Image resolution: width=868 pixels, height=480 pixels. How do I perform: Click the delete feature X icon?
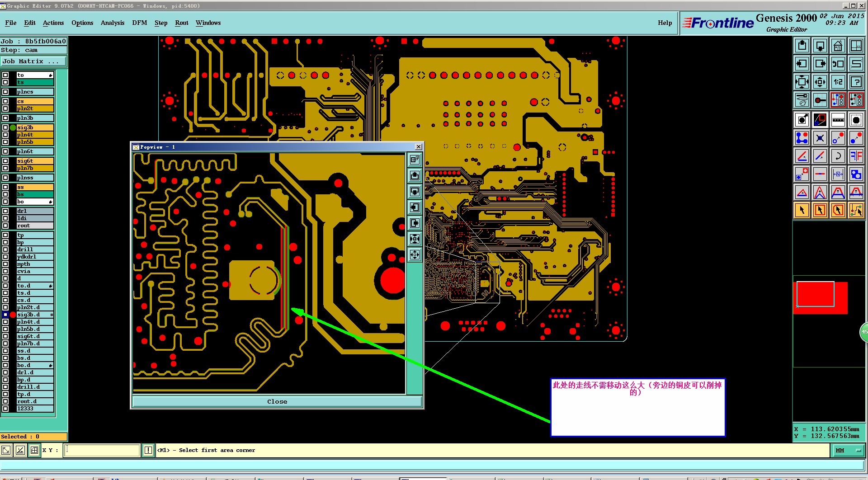click(x=820, y=138)
